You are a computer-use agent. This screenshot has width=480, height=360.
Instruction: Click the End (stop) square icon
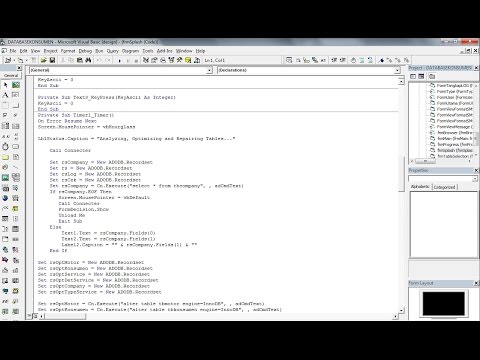coord(136,60)
